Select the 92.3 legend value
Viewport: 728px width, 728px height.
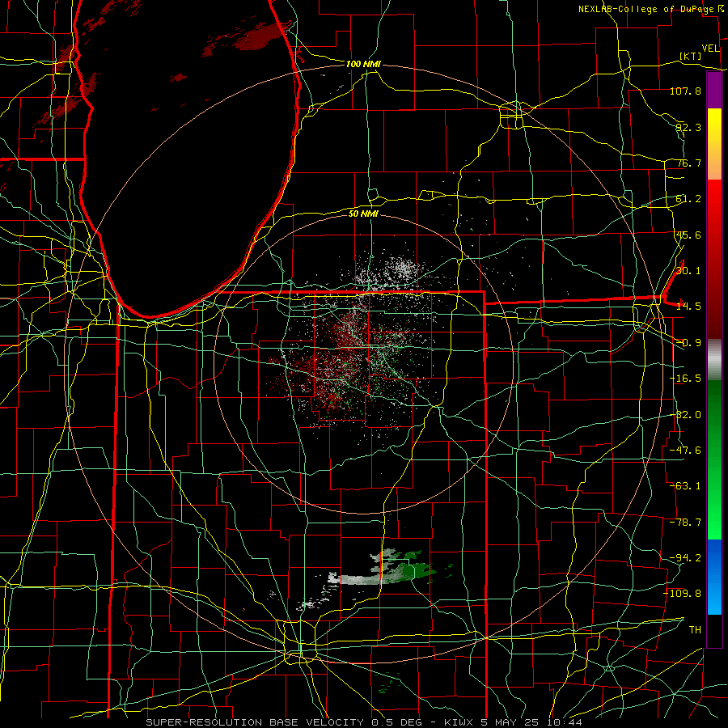(688, 127)
